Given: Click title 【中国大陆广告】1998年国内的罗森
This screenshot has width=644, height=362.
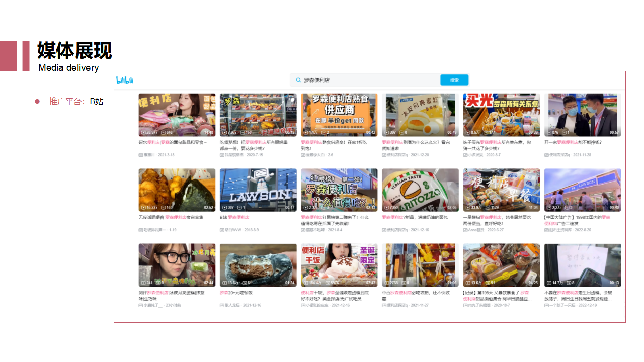Looking at the screenshot, I should (x=578, y=220).
